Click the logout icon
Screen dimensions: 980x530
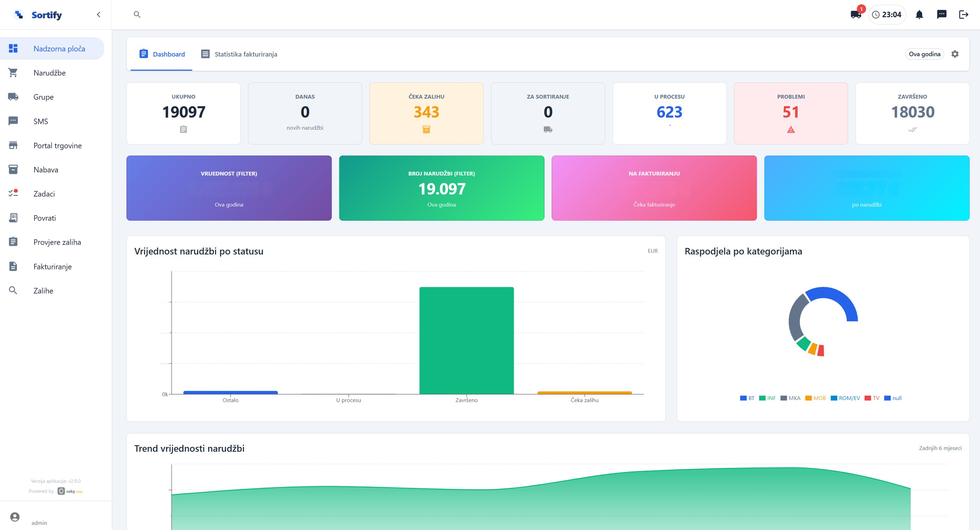point(964,14)
